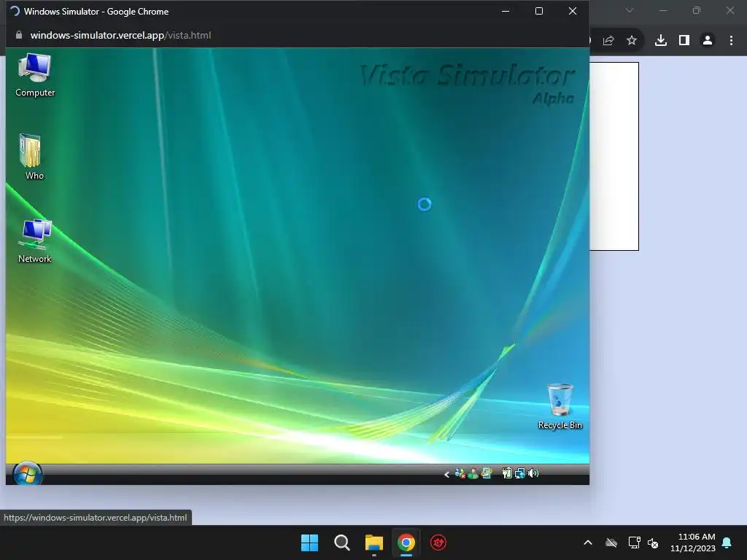Viewport: 747px width, 560px height.
Task: Click the lock icon beside the popup URL
Action: (x=19, y=35)
